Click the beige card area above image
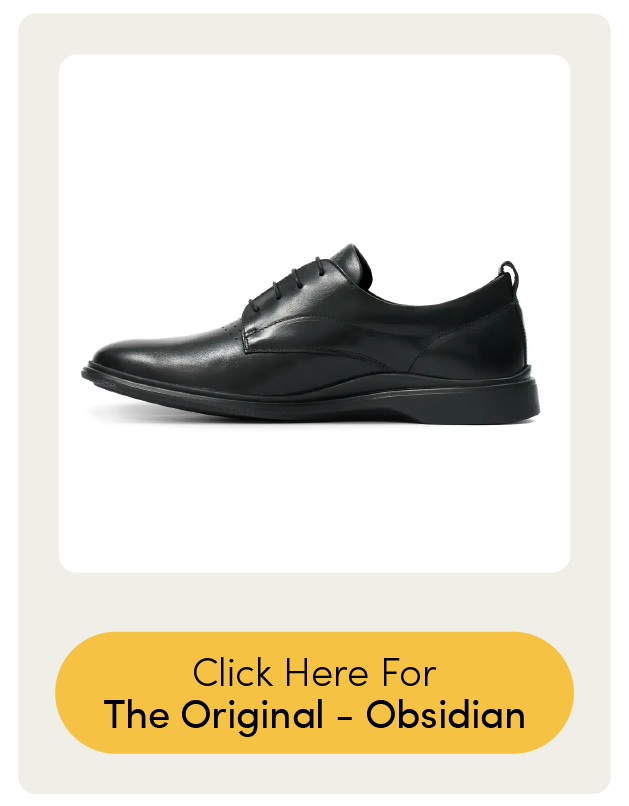The height and width of the screenshot is (806, 629). tap(314, 33)
